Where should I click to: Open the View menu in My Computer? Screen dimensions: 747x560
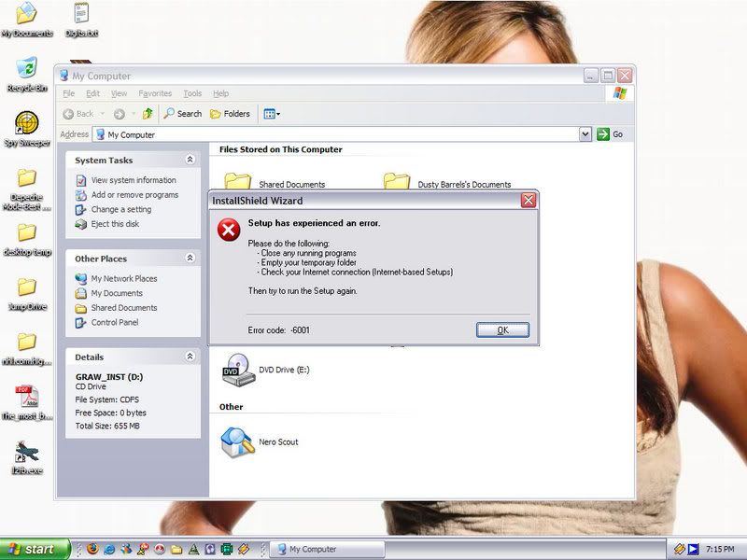(120, 93)
